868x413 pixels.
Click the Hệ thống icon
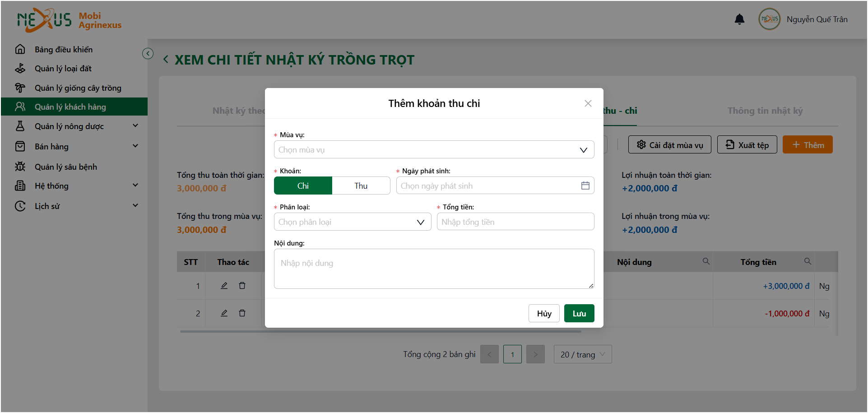click(20, 186)
